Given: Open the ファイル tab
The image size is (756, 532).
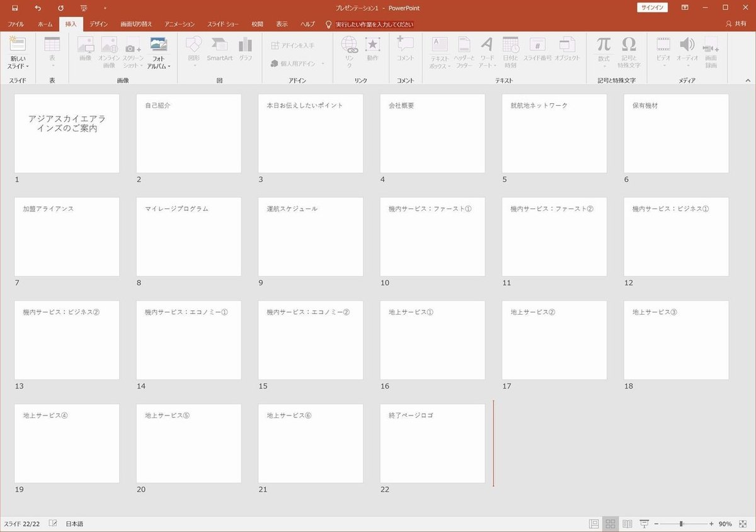Looking at the screenshot, I should [16, 24].
